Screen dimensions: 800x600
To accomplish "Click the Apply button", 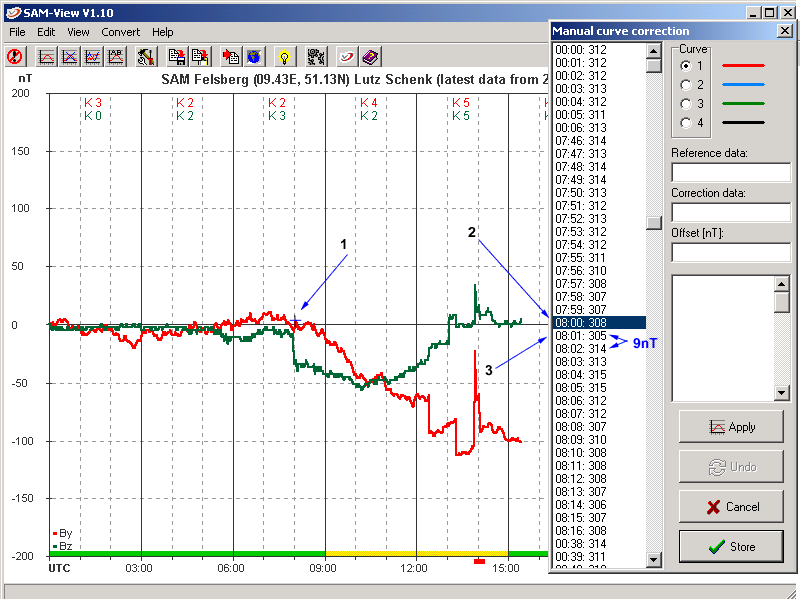I will click(731, 427).
